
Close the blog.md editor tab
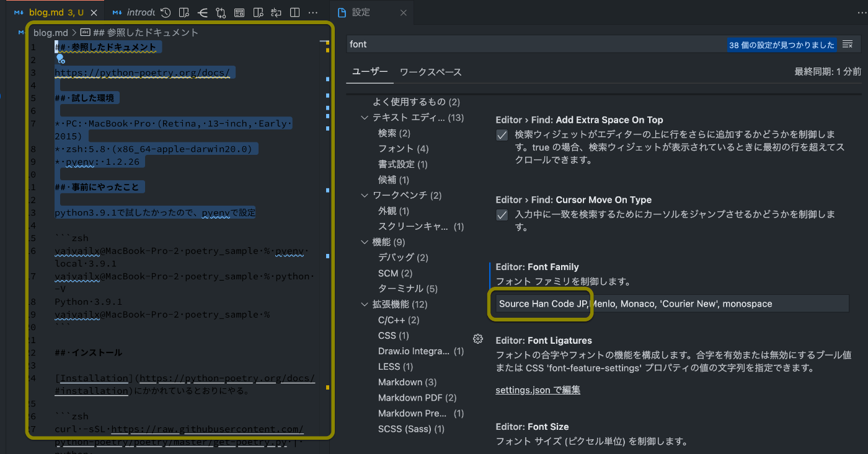coord(94,12)
